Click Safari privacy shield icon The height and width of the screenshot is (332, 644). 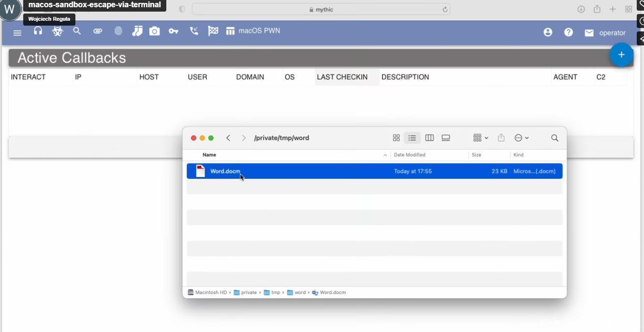click(182, 9)
